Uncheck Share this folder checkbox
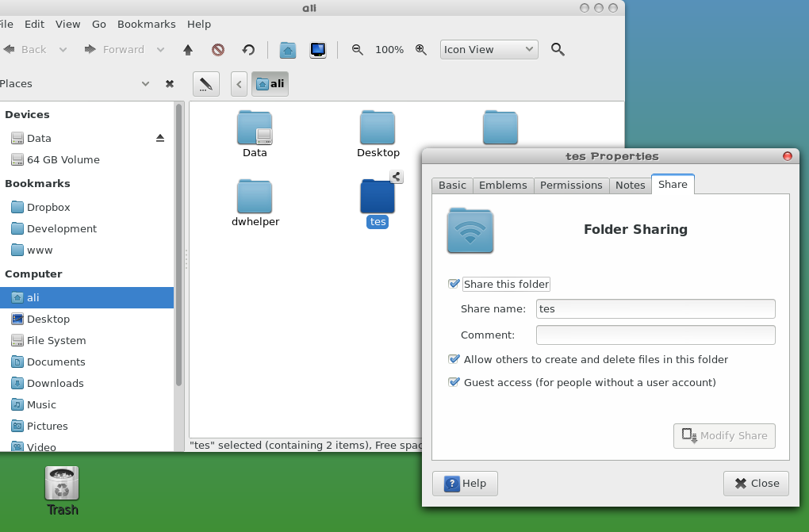Viewport: 809px width, 532px height. [x=454, y=284]
